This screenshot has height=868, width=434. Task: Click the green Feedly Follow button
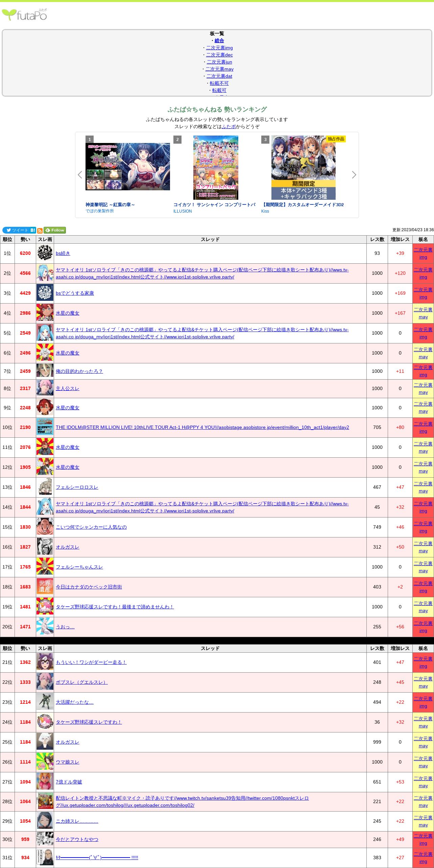click(55, 230)
